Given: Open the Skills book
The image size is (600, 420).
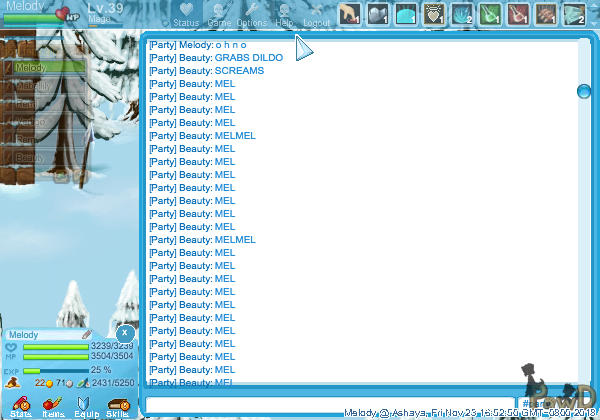Looking at the screenshot, I should point(118,405).
